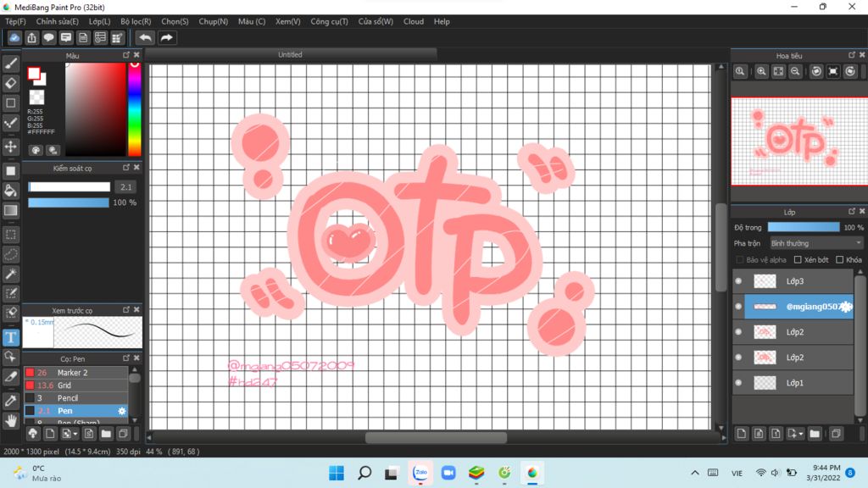Rotate canvas right in Navigator

(x=850, y=71)
